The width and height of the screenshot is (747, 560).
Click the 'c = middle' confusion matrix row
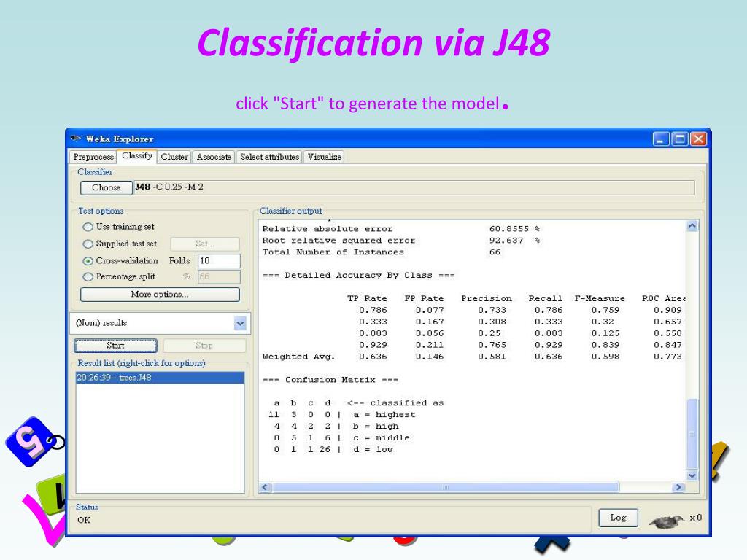(341, 438)
